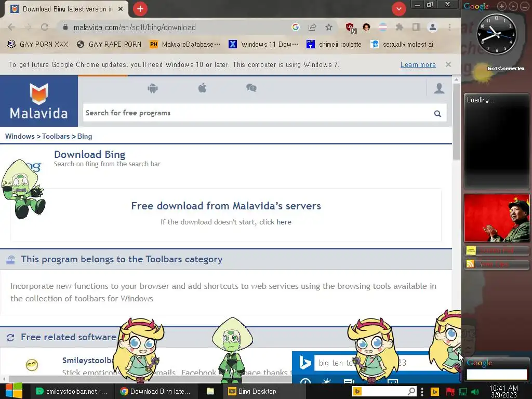Dismiss the Windows 7 update notice
Viewport: 532px width, 399px height.
pyautogui.click(x=448, y=64)
